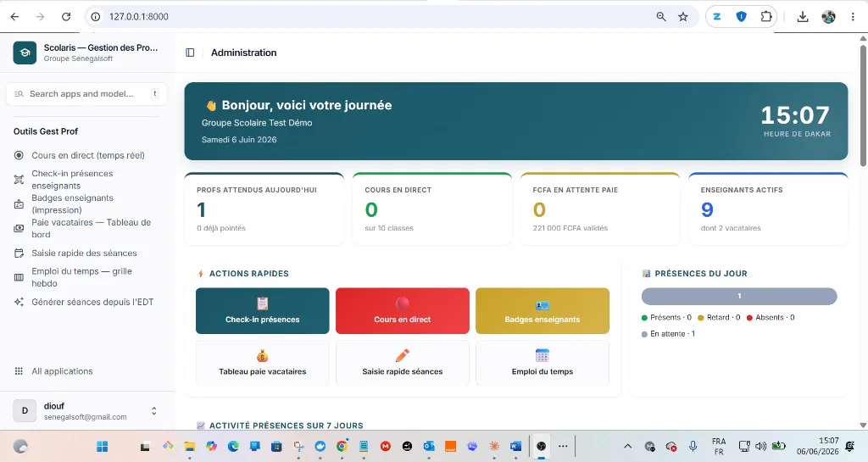Show hidden system tray icons chevron
The image size is (868, 462).
(x=628, y=446)
